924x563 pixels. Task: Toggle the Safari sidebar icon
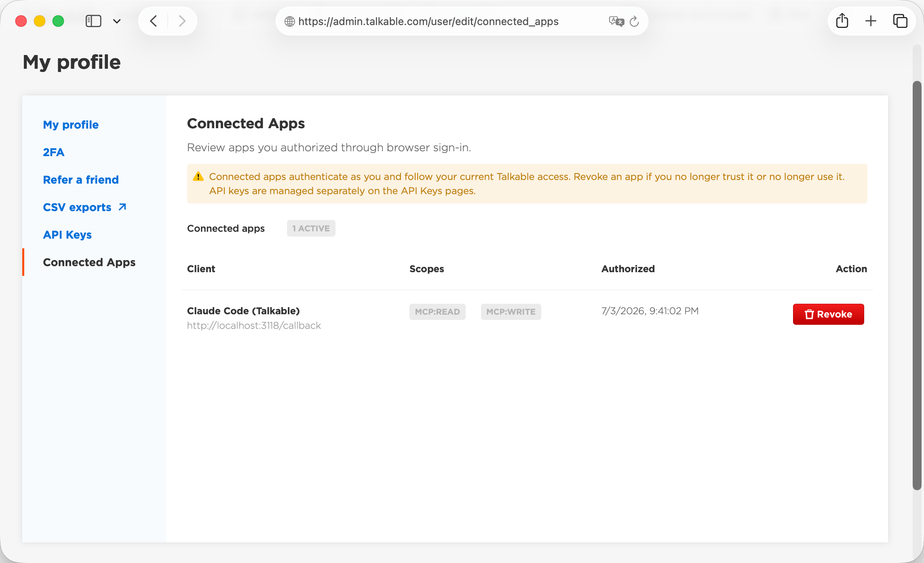(x=93, y=21)
